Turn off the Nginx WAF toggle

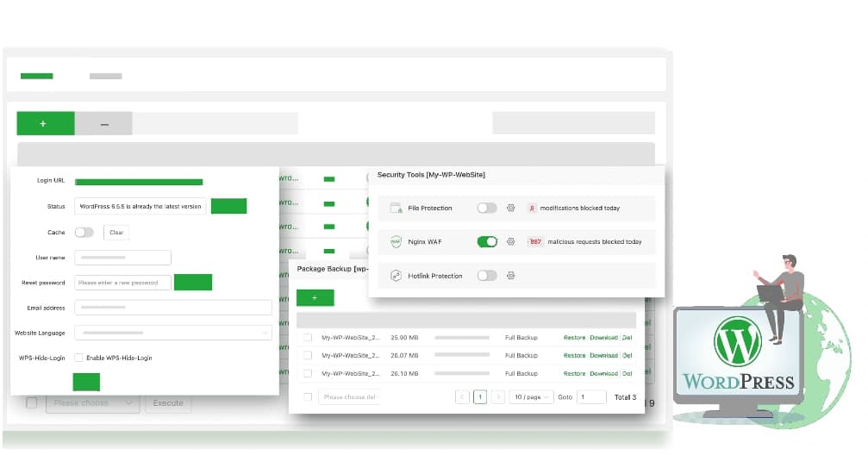[x=487, y=242]
